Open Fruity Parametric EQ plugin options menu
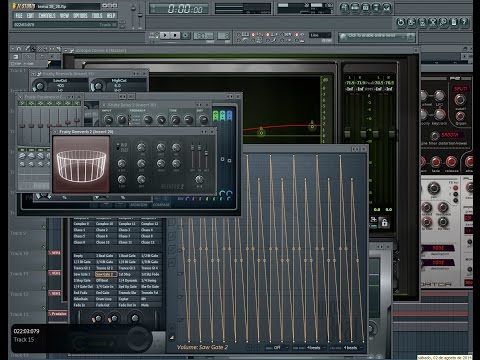Screen dimensions: 480x360 (21, 97)
